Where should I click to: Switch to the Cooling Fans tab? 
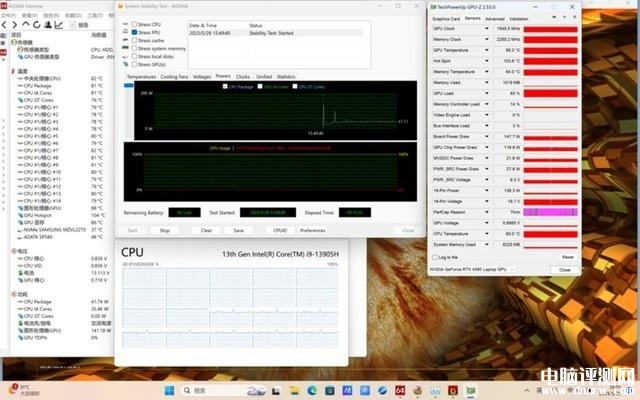click(174, 77)
